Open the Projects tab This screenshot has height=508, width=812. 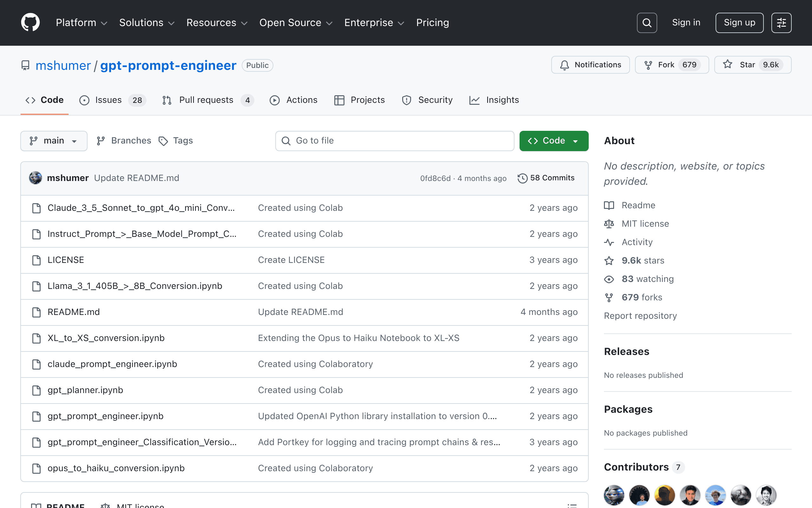click(359, 100)
